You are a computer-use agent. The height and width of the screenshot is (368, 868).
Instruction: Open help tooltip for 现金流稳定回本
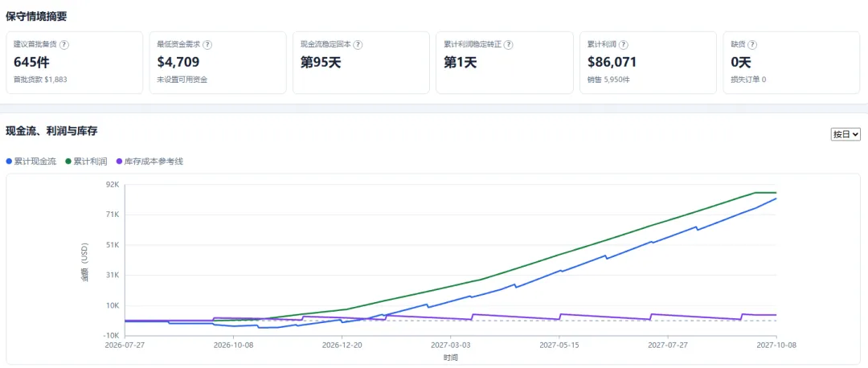pos(358,45)
